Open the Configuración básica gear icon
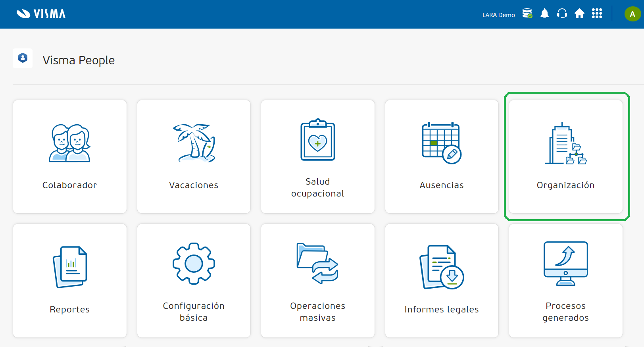The width and height of the screenshot is (644, 347). point(194,264)
